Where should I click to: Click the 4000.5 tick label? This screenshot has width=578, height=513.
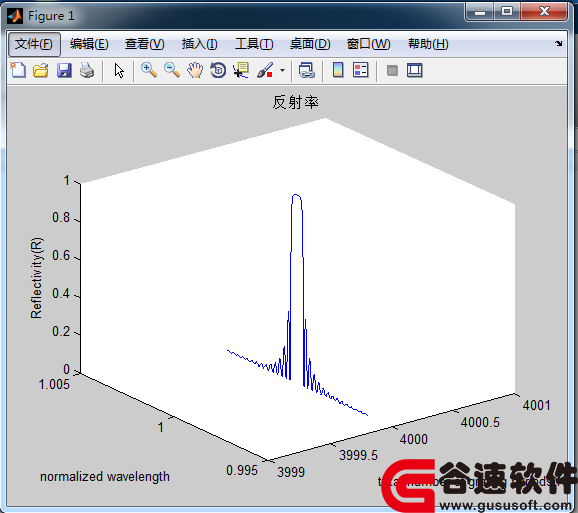[x=480, y=422]
